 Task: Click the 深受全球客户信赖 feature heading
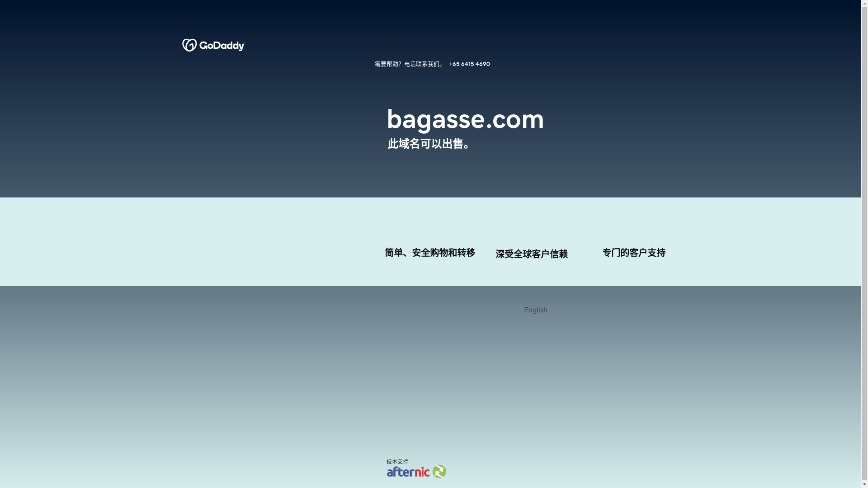[531, 254]
